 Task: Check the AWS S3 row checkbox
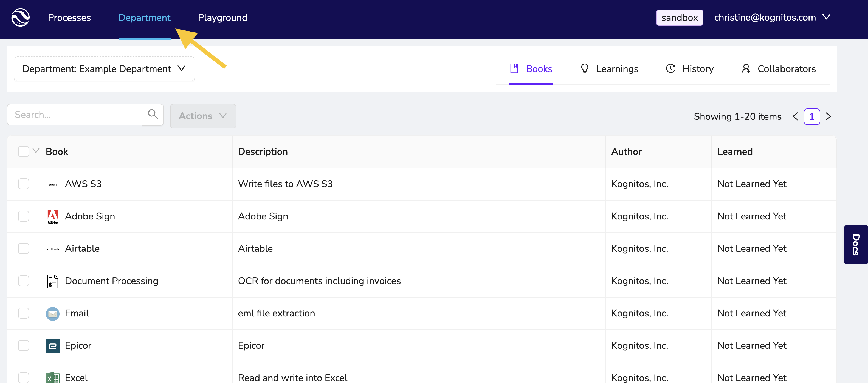coord(24,184)
